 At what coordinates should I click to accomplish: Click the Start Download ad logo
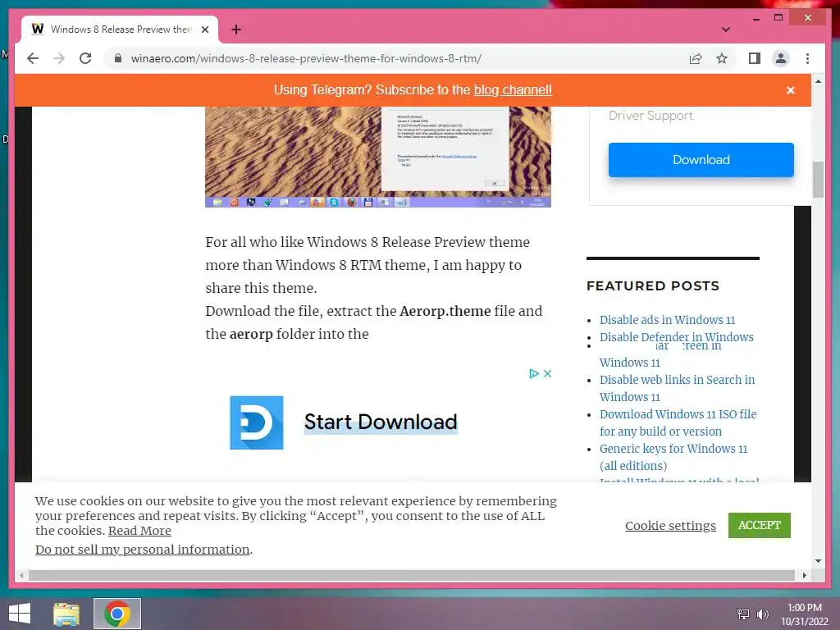257,422
